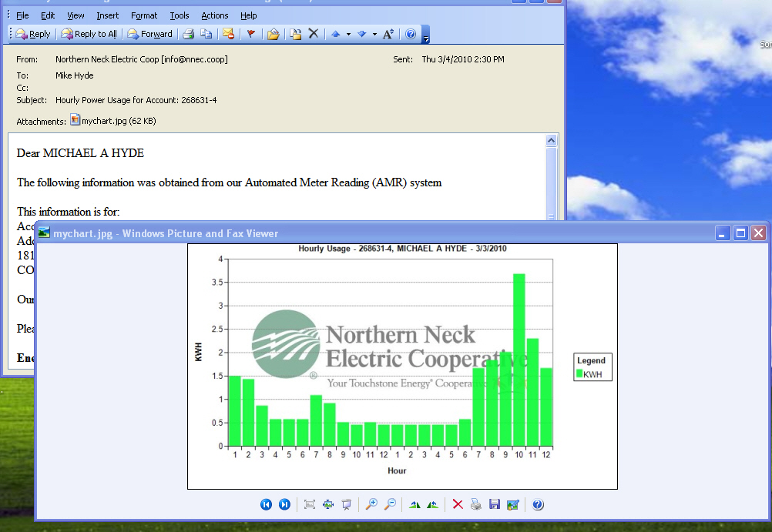This screenshot has height=532, width=772.
Task: Open dropdown arrow beside Next Item arrow
Action: [x=374, y=34]
